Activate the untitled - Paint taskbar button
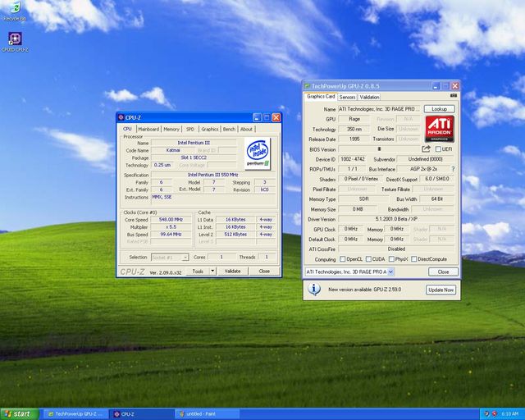This screenshot has height=420, width=525. click(207, 414)
